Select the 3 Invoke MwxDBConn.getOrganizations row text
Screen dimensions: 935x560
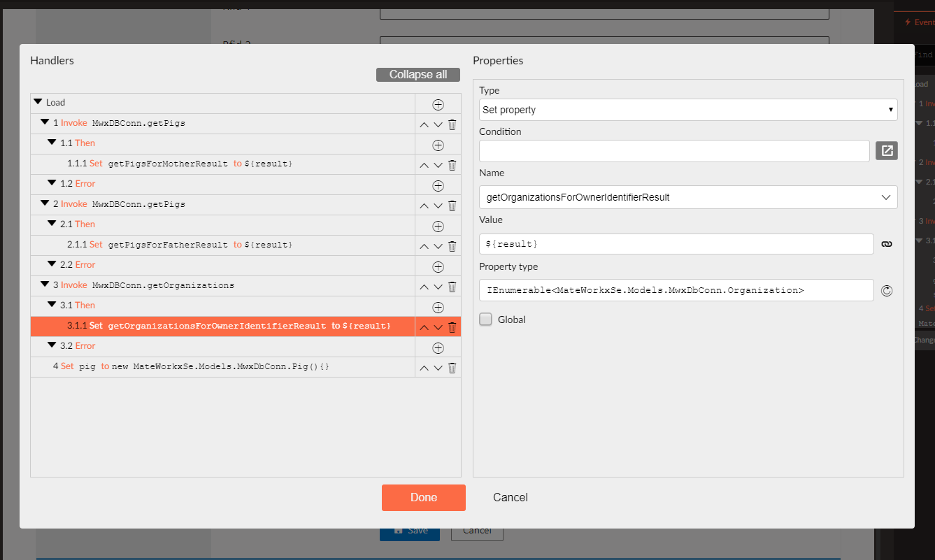pyautogui.click(x=143, y=285)
